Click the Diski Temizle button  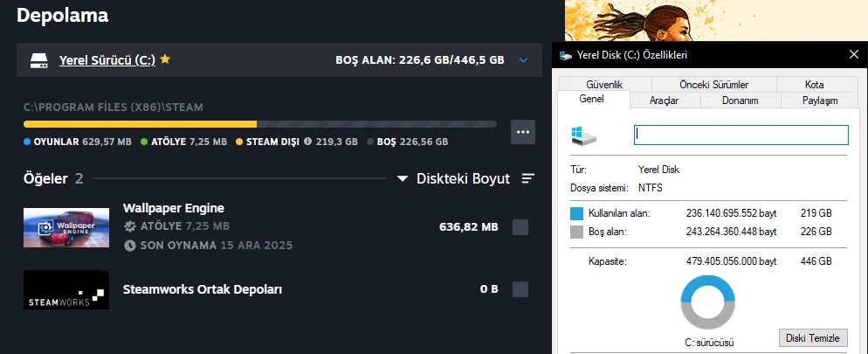click(x=813, y=338)
